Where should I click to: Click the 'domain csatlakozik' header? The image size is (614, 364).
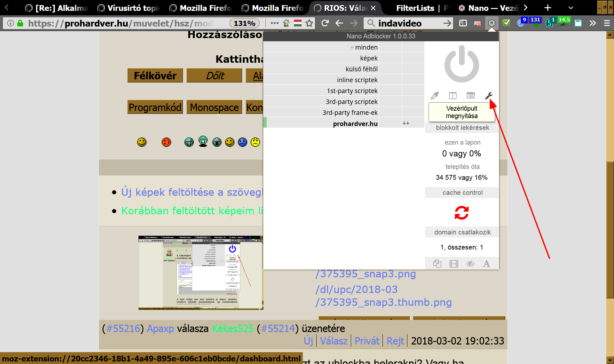(x=462, y=232)
